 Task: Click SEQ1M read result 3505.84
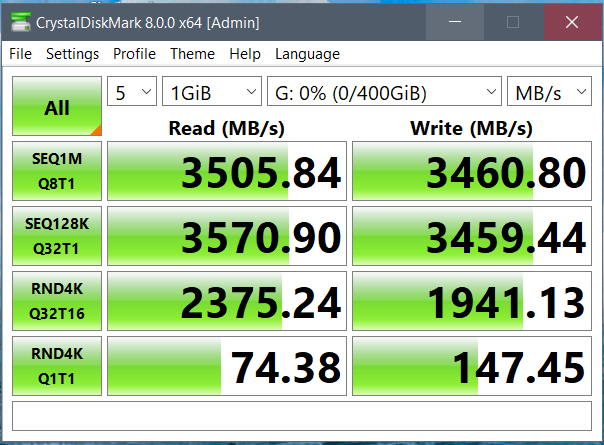[227, 171]
